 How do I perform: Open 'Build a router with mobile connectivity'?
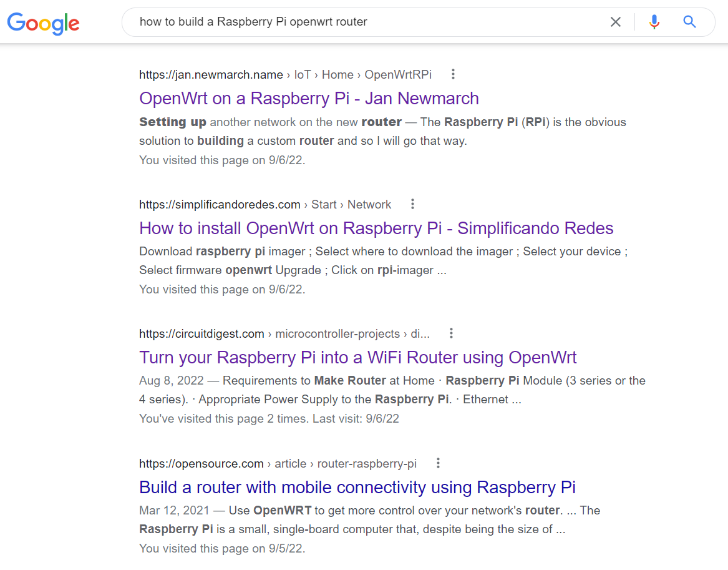click(x=357, y=487)
